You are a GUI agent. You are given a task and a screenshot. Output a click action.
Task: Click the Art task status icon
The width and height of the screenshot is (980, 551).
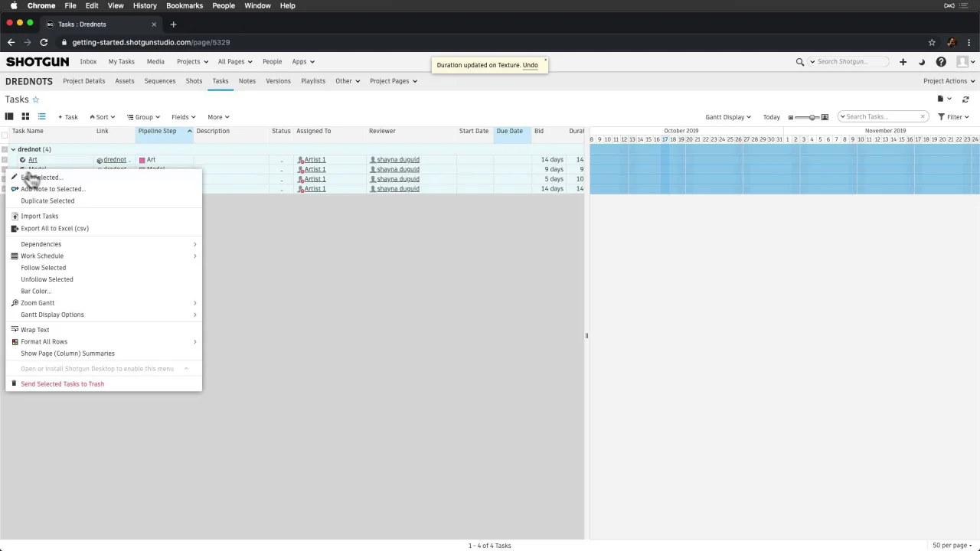click(x=23, y=160)
